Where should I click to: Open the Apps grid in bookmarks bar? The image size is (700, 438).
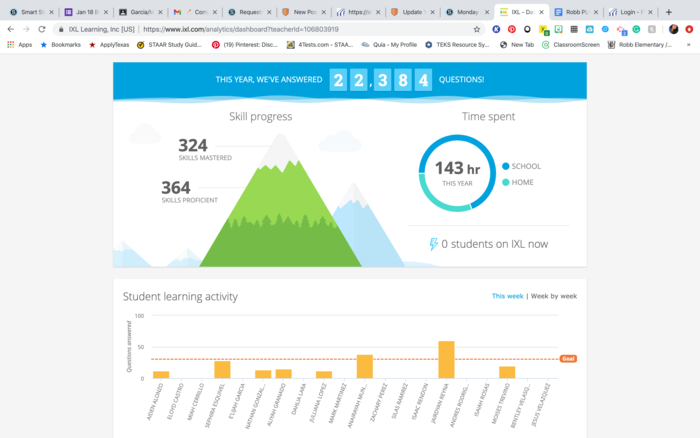pyautogui.click(x=19, y=45)
